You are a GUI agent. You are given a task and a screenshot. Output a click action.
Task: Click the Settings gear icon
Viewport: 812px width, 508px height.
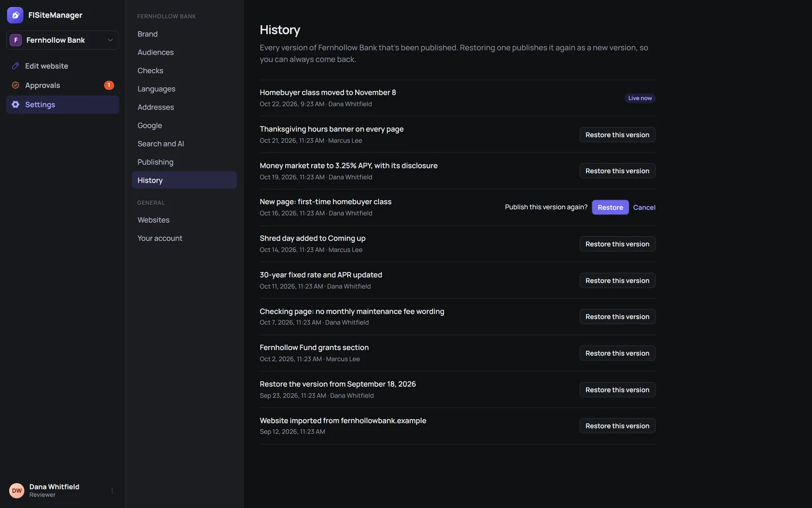click(16, 105)
